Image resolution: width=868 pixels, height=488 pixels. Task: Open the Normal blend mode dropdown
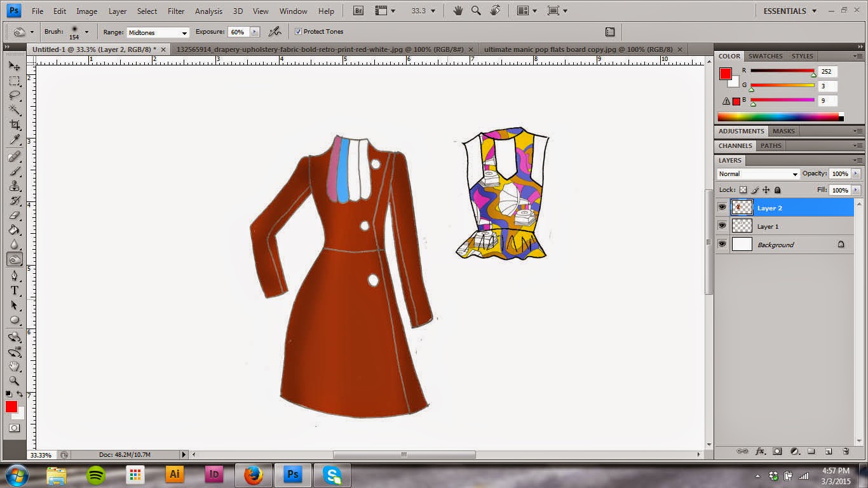tap(758, 174)
